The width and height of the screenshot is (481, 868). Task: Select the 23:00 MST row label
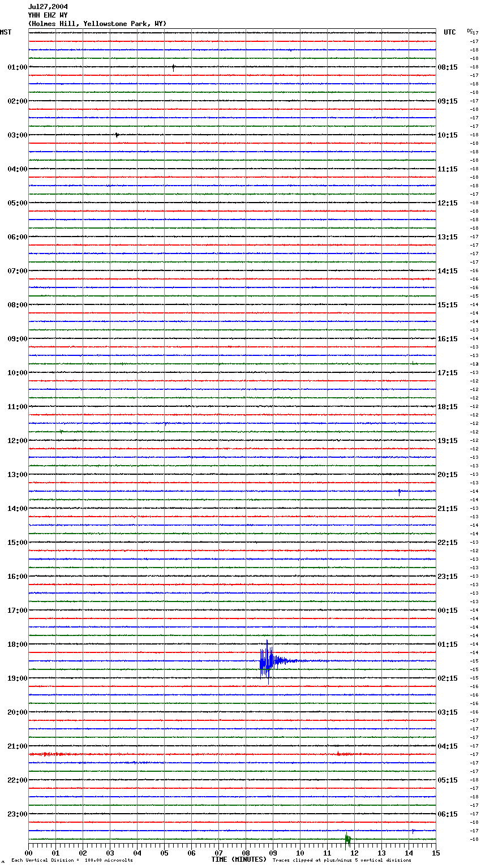[18, 814]
